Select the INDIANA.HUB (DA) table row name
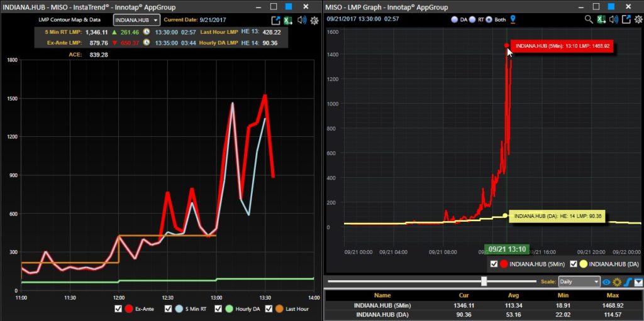644x321 pixels. [x=382, y=315]
